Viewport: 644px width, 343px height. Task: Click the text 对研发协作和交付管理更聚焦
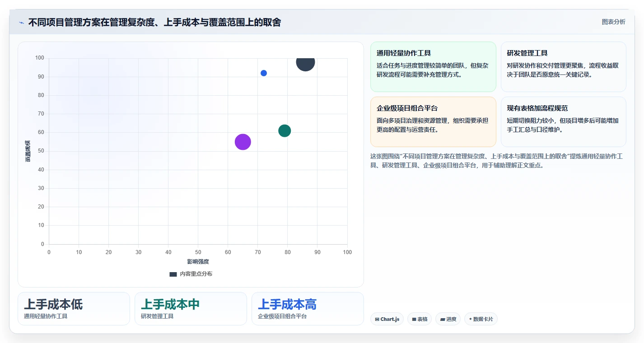545,65
